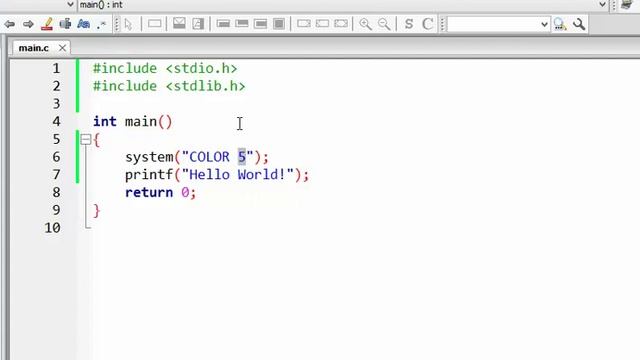Click line number 1 in margin
The height and width of the screenshot is (360, 640).
click(x=56, y=68)
